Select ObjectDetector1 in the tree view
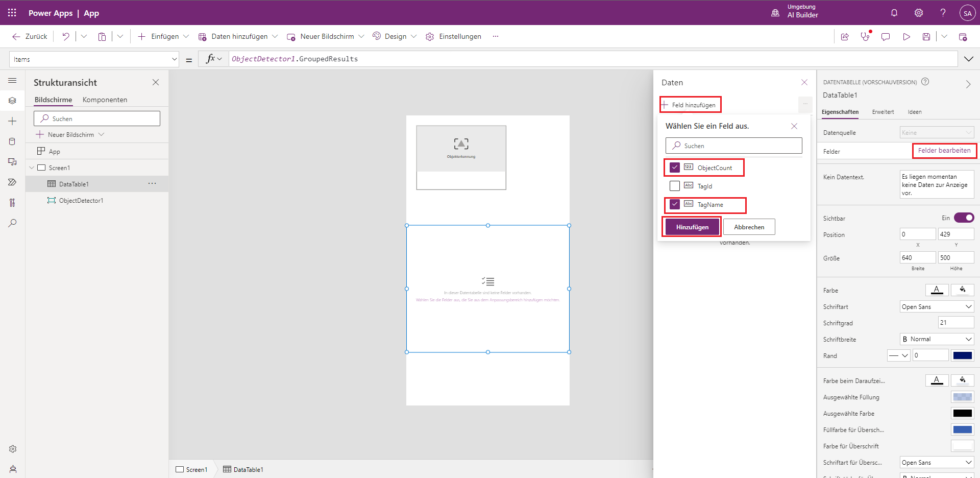980x478 pixels. (x=81, y=201)
